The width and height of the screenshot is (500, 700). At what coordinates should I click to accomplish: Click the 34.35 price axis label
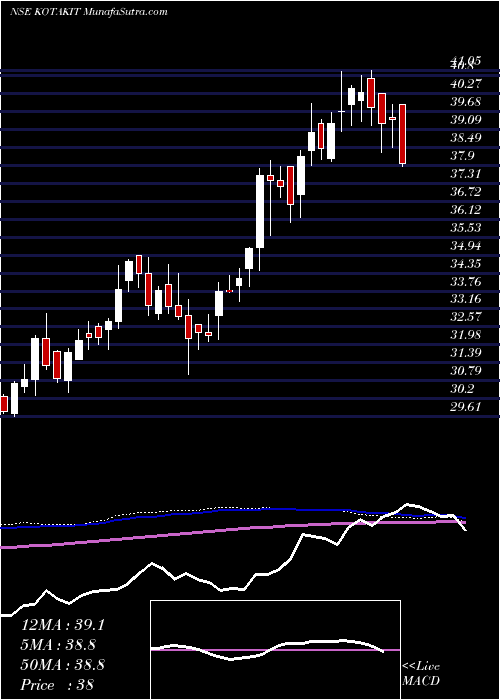(466, 263)
